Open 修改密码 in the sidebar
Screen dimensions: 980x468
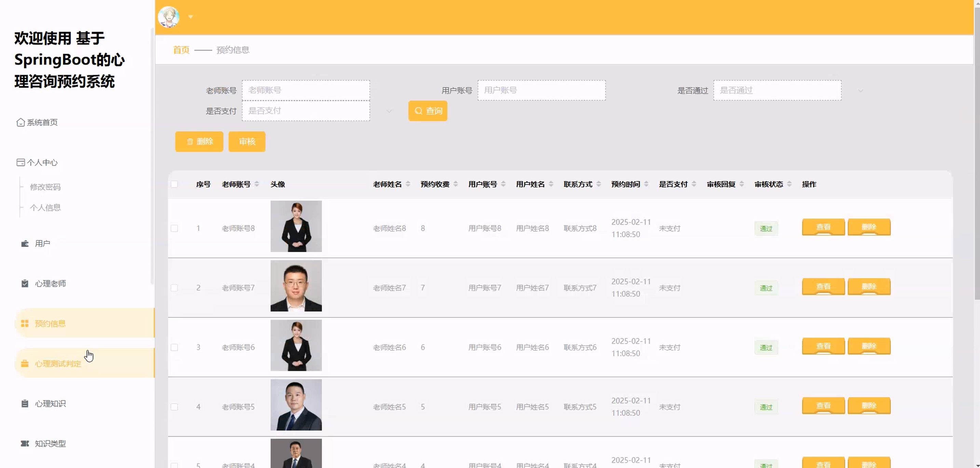pyautogui.click(x=45, y=187)
